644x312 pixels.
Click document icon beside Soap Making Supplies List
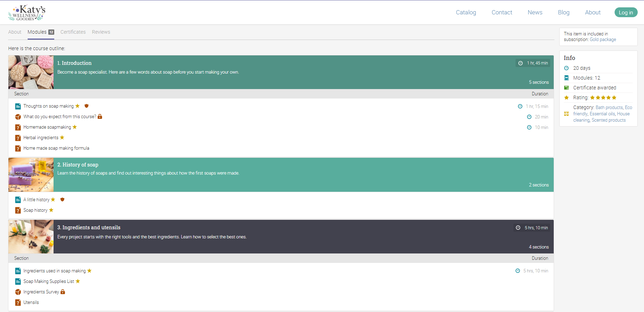click(x=18, y=282)
